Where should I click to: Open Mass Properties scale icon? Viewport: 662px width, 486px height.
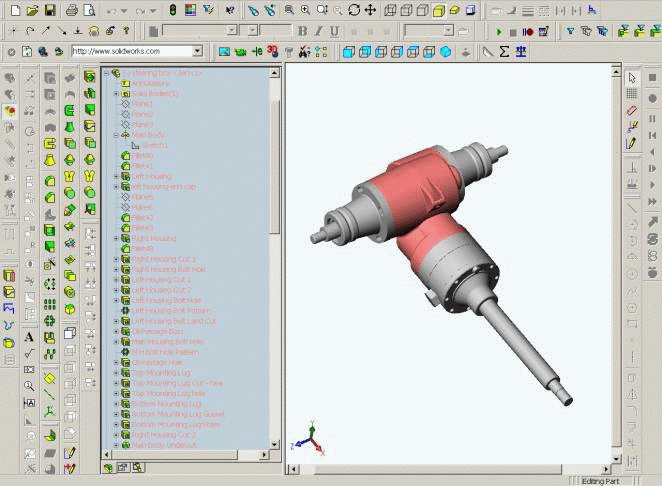(521, 52)
